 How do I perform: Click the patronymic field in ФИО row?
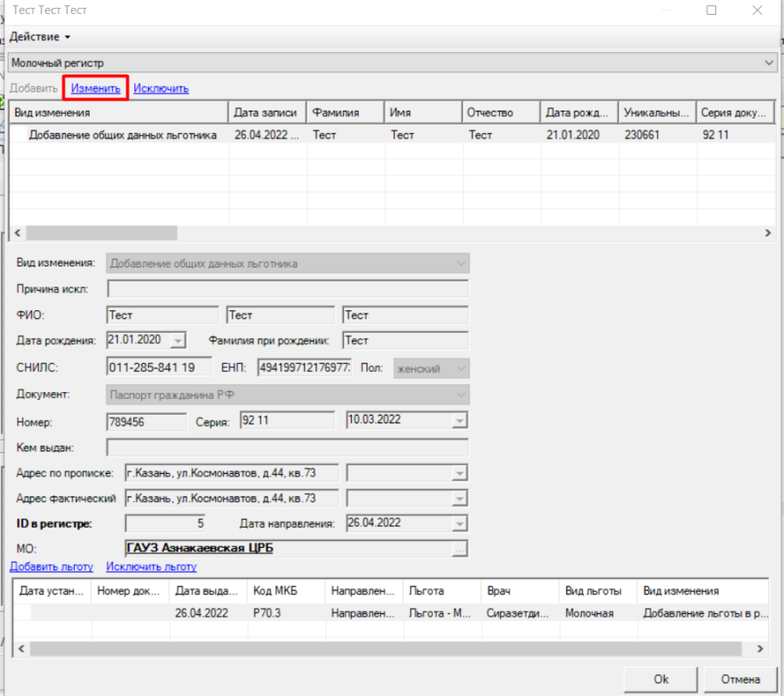coord(405,315)
